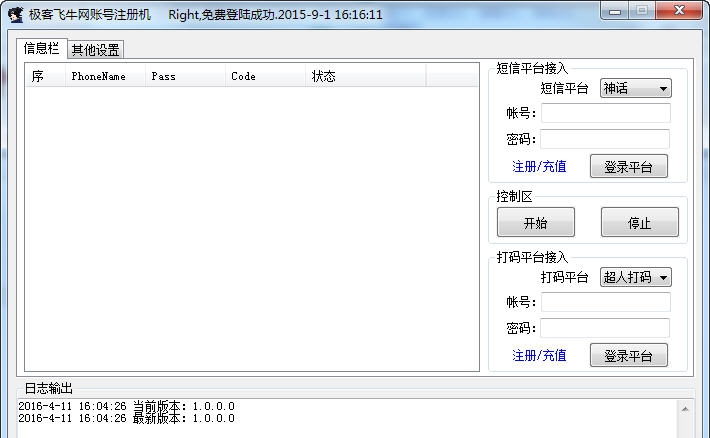Minimize the 极客飞牛网账号注册机 window

point(614,11)
